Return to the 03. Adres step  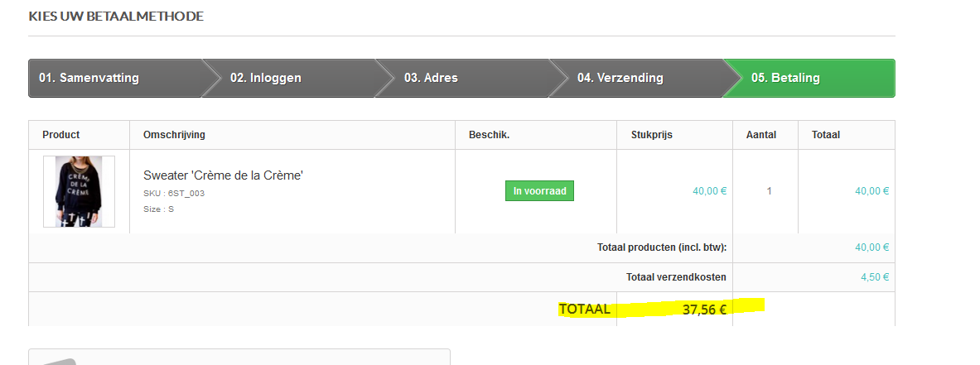pos(431,79)
